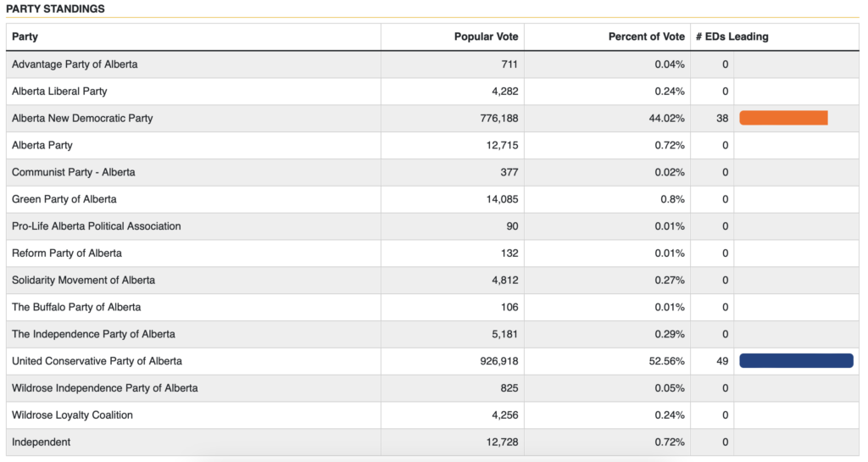Select the Advantage Party of Alberta row
Image resolution: width=868 pixels, height=462 pixels.
[x=432, y=64]
